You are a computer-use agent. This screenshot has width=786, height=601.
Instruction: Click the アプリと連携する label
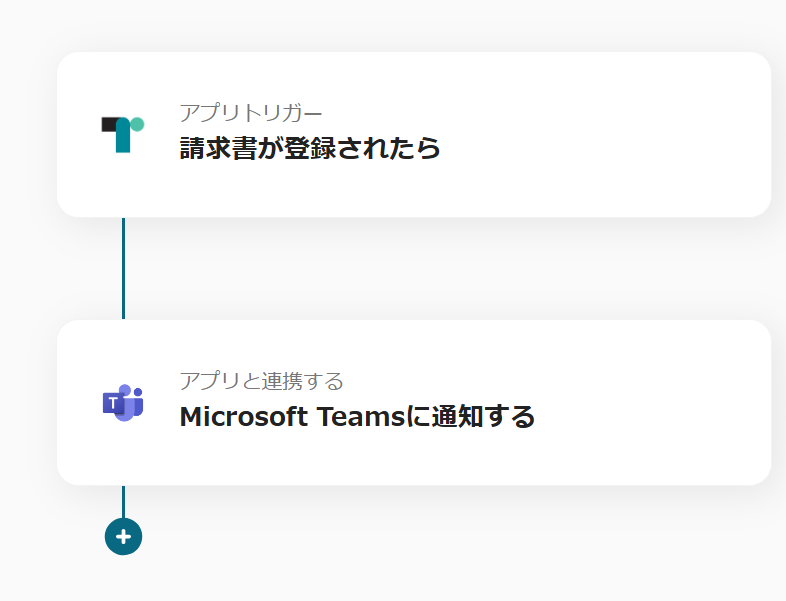tap(261, 381)
